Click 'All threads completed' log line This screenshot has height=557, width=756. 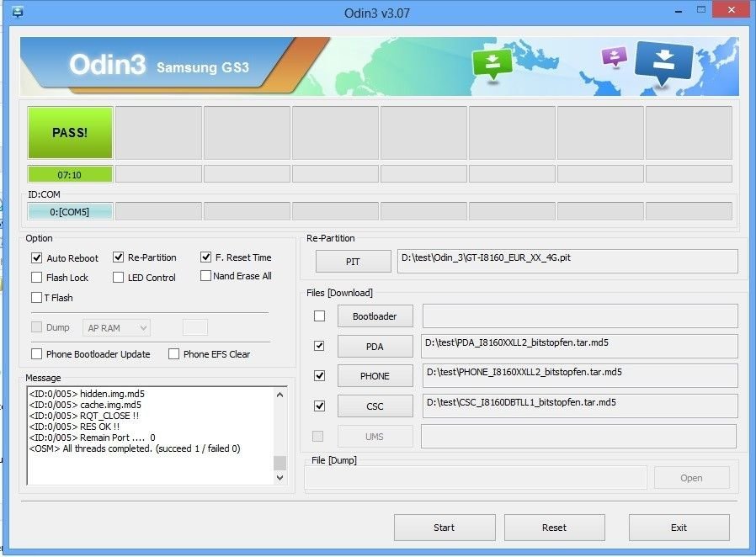135,448
